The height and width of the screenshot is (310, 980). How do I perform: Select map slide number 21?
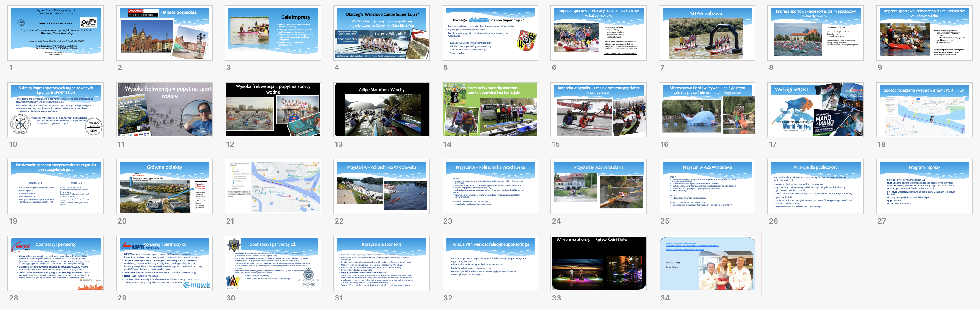tap(273, 186)
